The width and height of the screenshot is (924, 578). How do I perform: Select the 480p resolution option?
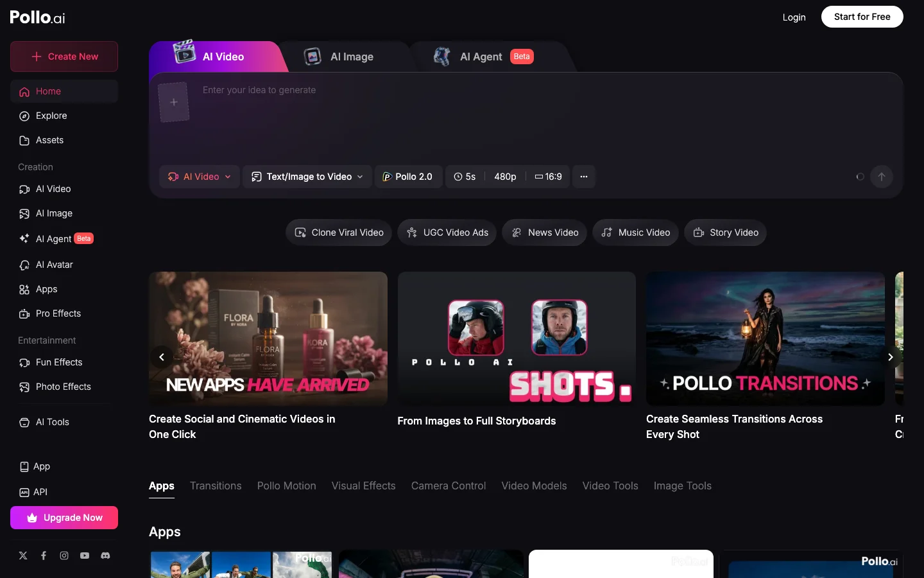tap(505, 177)
